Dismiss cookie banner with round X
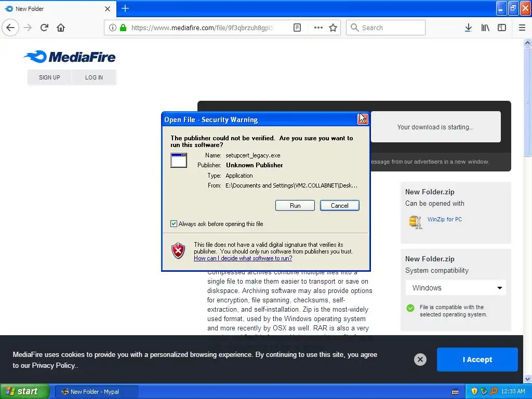The width and height of the screenshot is (532, 399). click(x=420, y=360)
